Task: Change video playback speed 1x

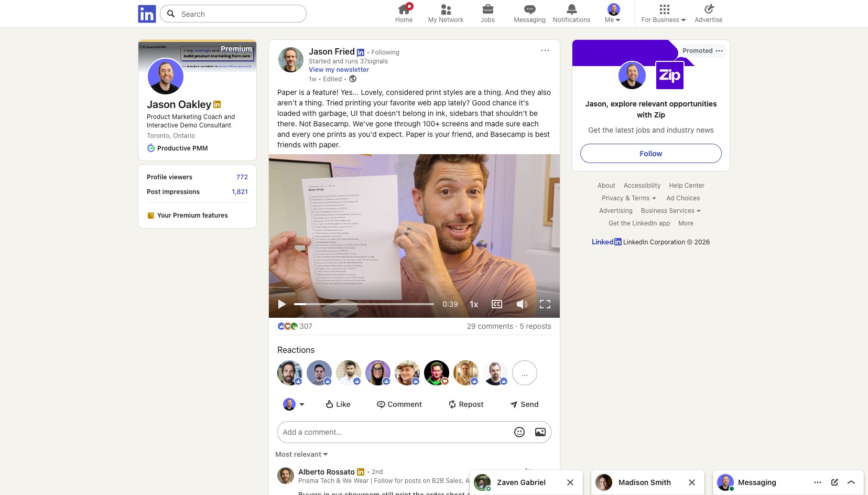Action: (474, 304)
